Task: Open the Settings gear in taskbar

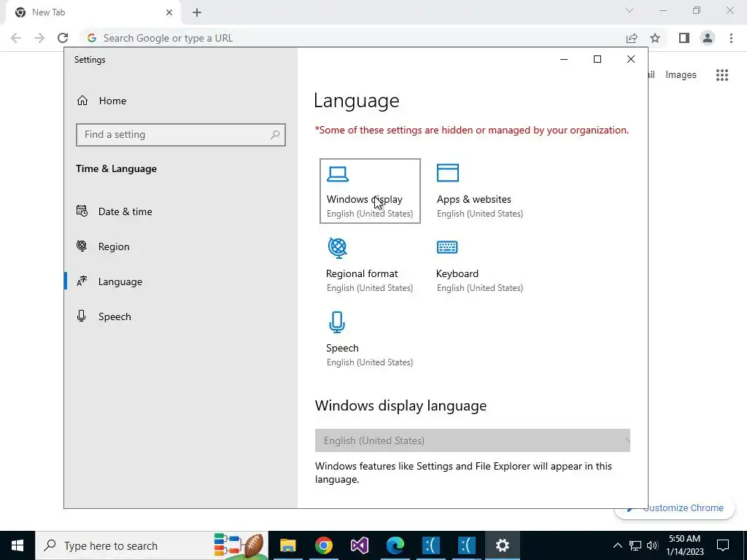Action: (x=502, y=545)
